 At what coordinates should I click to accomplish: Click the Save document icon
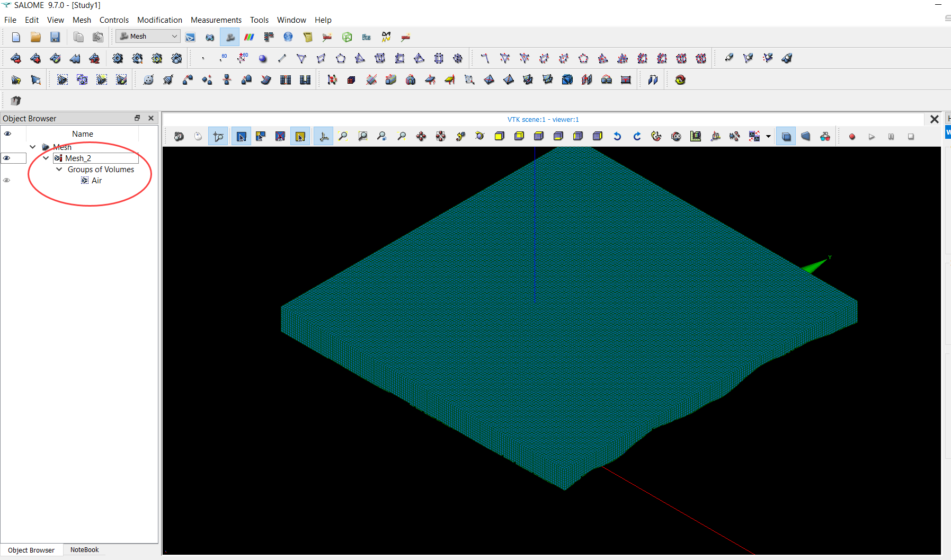(55, 37)
